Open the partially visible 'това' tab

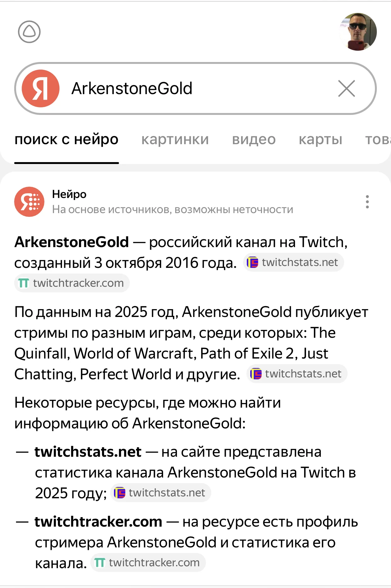coord(377,139)
